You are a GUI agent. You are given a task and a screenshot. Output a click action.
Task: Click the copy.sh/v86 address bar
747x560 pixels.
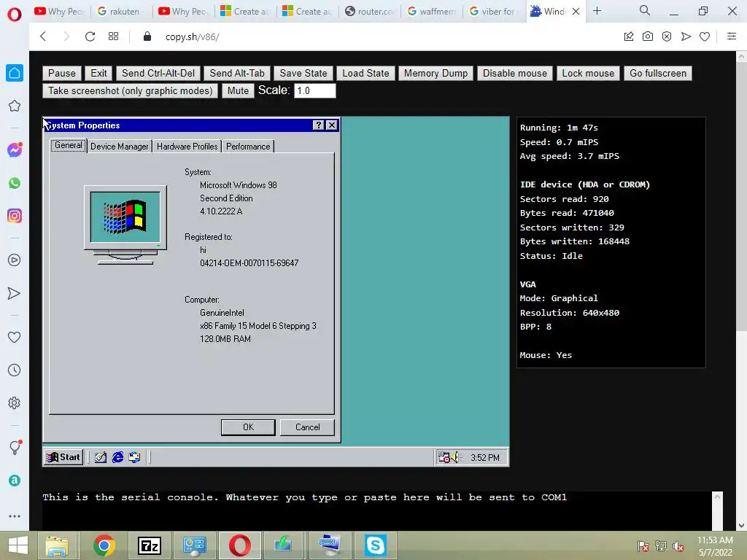point(193,36)
